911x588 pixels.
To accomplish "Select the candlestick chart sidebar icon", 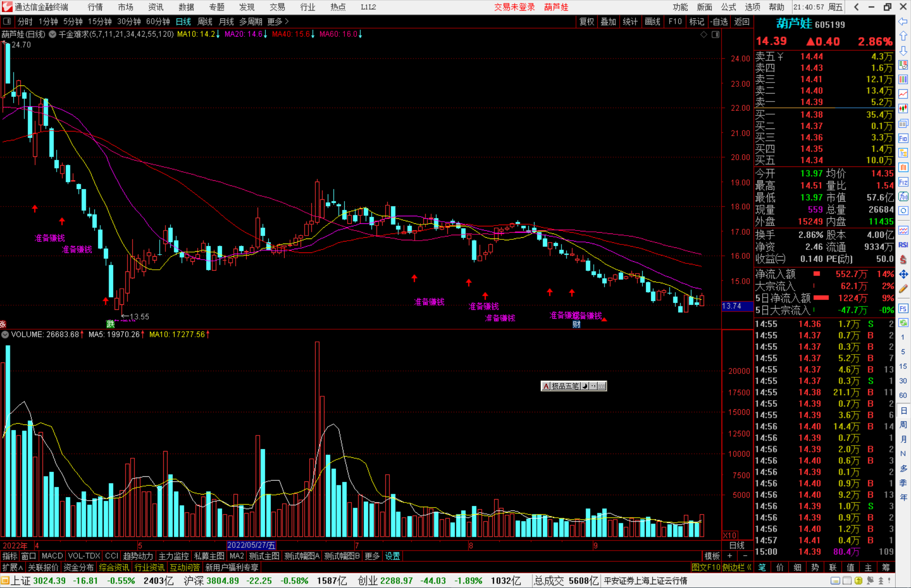I will tap(903, 109).
